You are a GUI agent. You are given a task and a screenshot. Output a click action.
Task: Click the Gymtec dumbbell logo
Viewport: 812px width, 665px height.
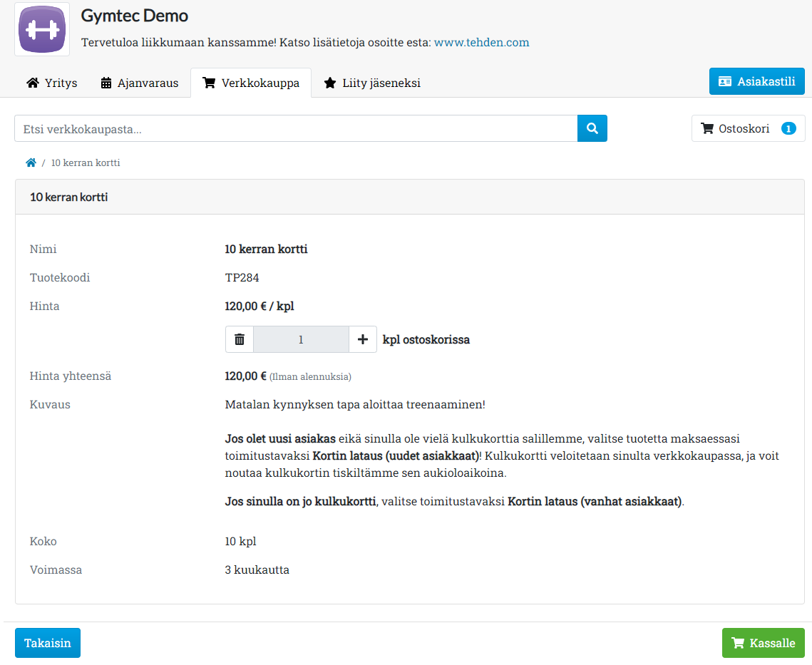click(x=42, y=29)
